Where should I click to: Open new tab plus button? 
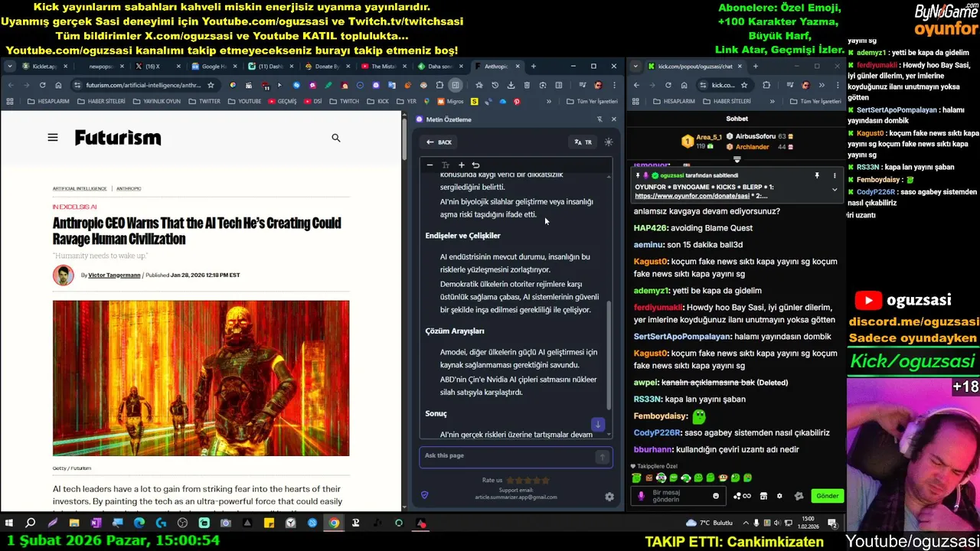534,67
